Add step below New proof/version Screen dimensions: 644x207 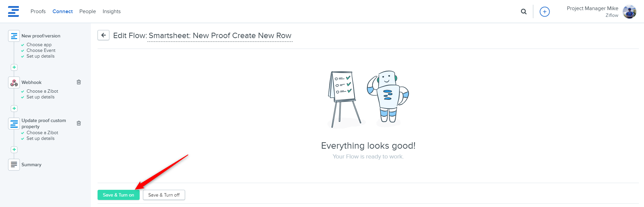14,67
